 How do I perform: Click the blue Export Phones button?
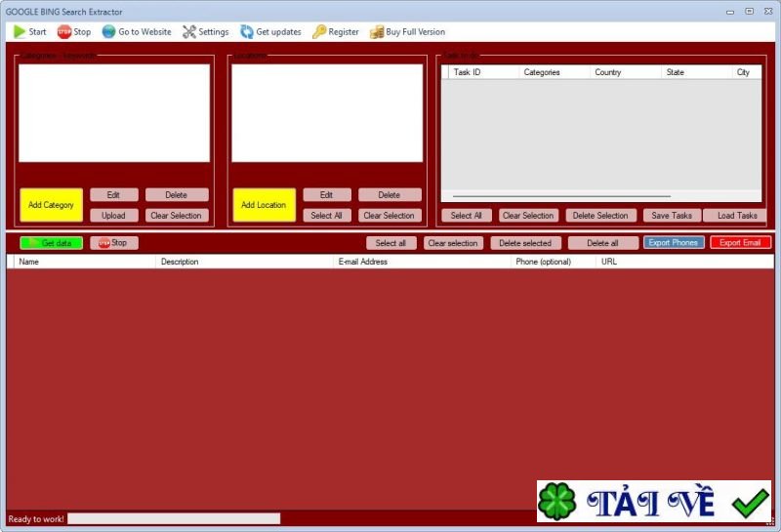pyautogui.click(x=674, y=243)
